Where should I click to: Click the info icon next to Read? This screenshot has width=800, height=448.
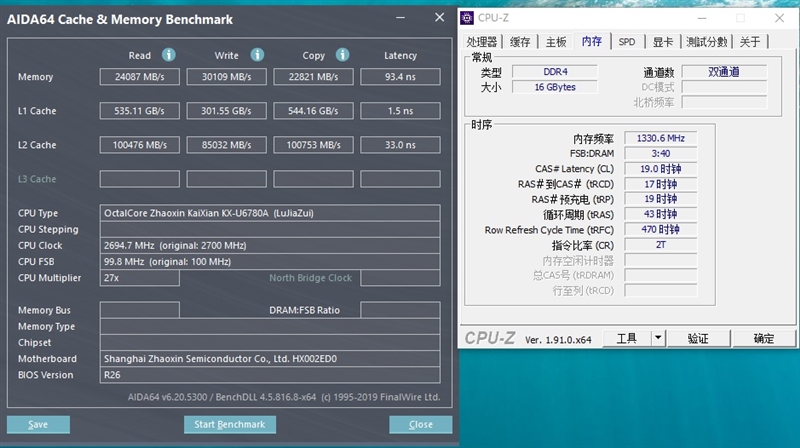tap(169, 55)
